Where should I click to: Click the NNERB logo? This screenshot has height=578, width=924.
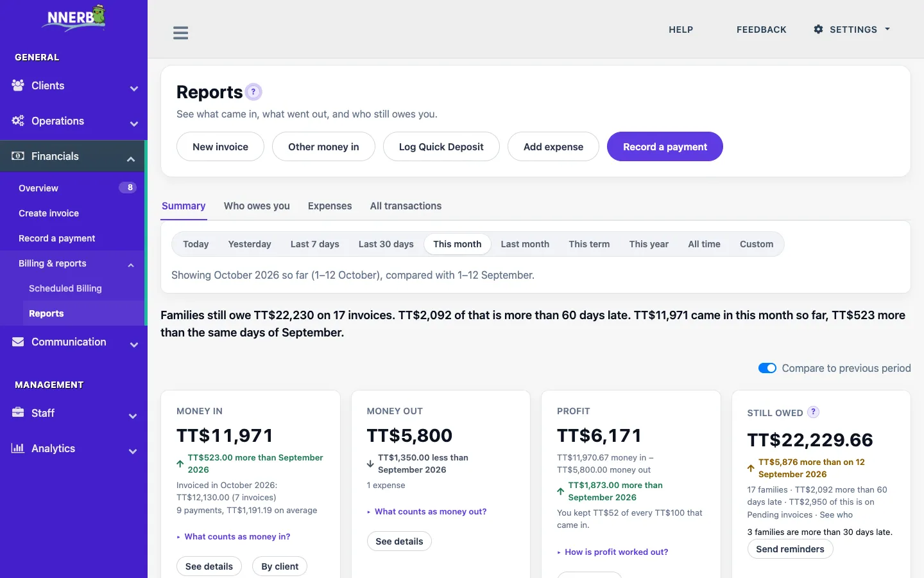(74, 18)
